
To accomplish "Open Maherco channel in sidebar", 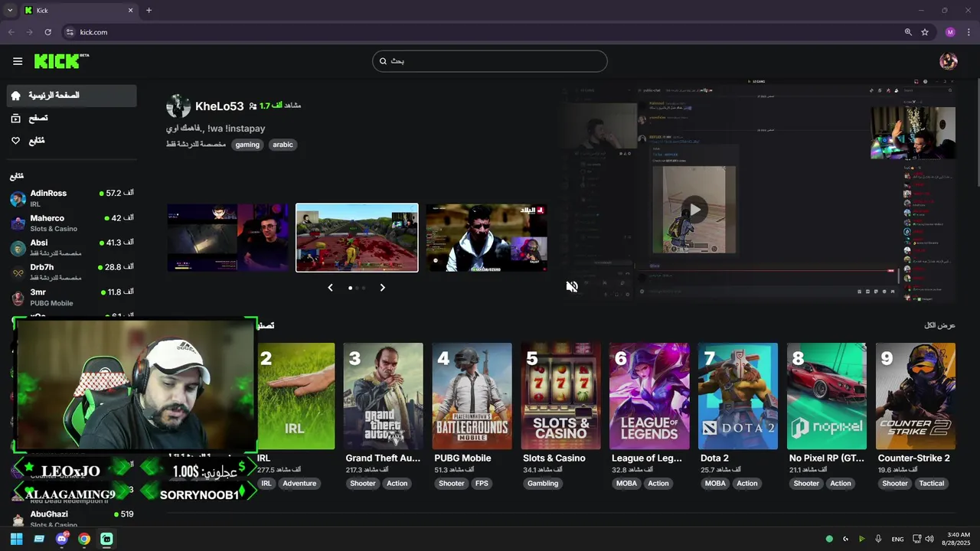I will tap(71, 223).
